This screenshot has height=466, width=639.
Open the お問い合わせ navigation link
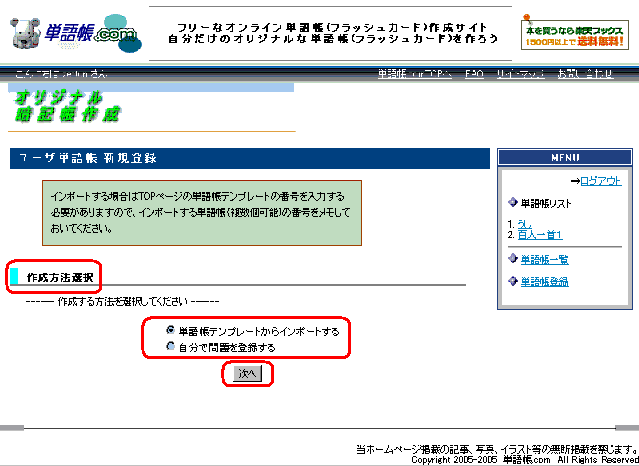pyautogui.click(x=585, y=75)
